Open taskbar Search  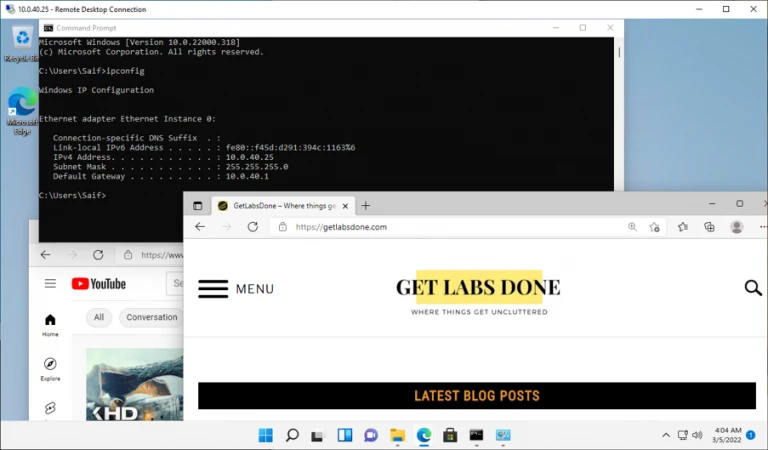[x=292, y=435]
